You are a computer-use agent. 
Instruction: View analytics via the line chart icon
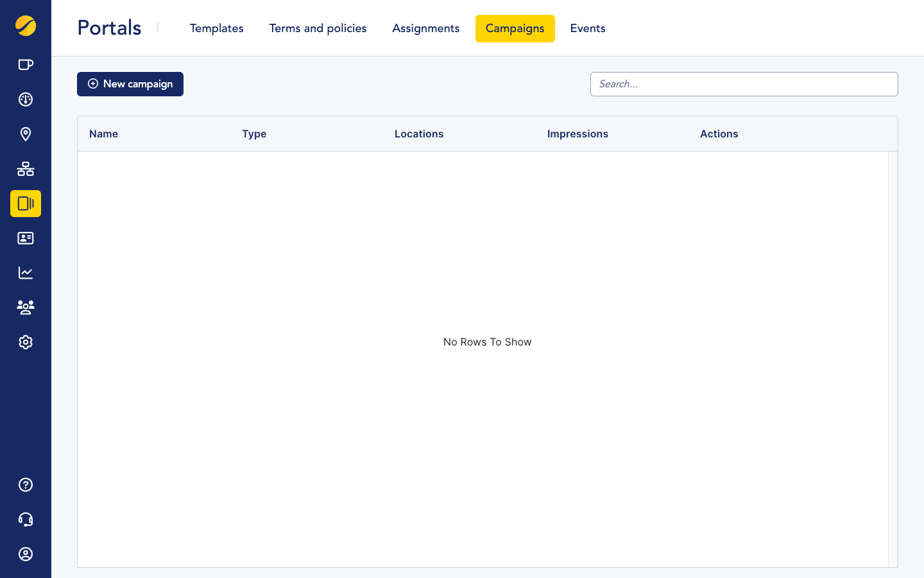[26, 272]
